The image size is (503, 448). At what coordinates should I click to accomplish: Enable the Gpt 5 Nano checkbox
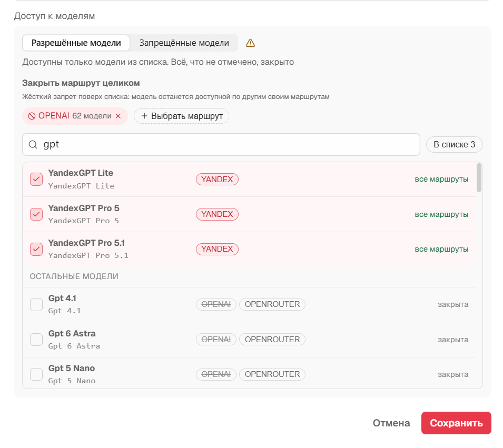36,374
